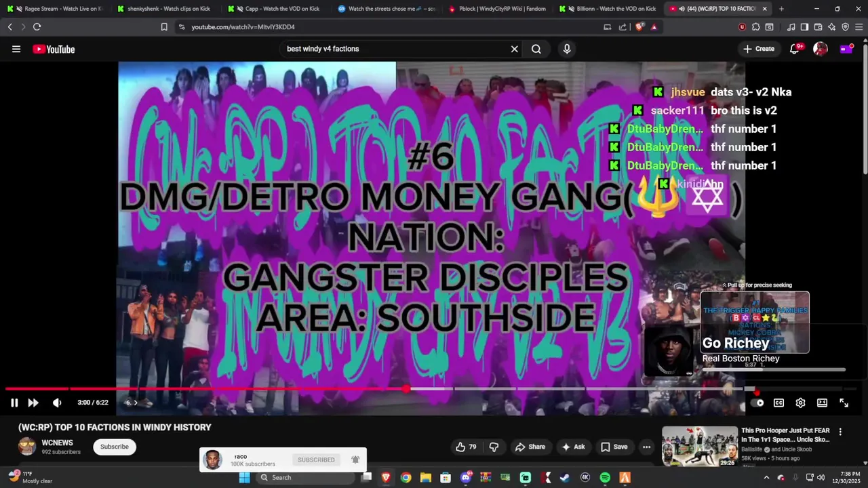
Task: Skip to next video in player
Action: (x=33, y=403)
